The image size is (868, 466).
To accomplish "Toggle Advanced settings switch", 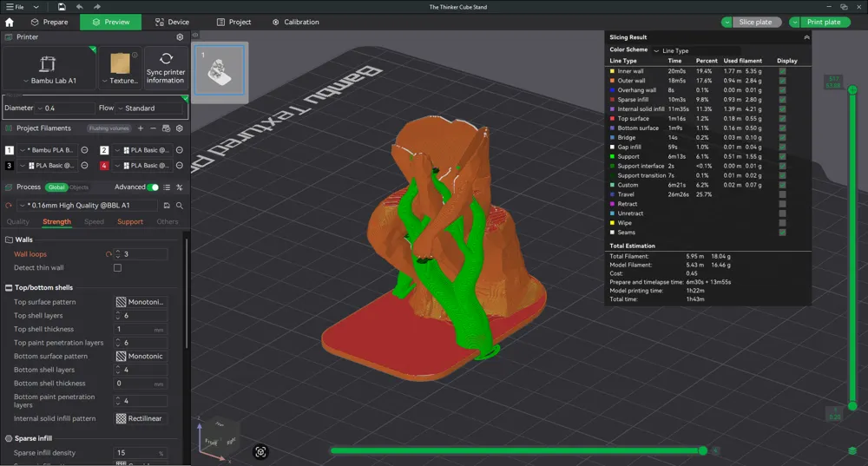I will point(153,187).
